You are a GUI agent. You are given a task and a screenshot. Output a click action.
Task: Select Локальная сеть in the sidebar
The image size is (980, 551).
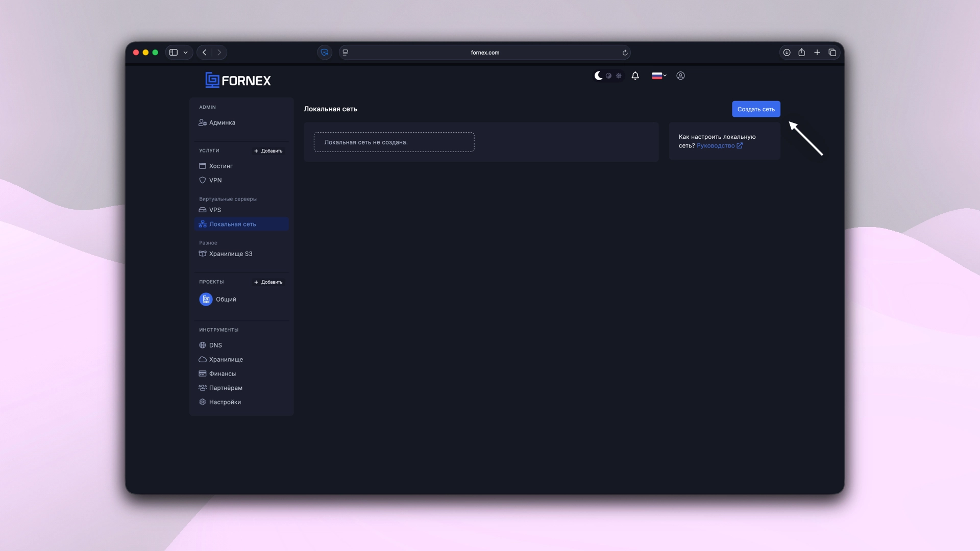pyautogui.click(x=232, y=224)
